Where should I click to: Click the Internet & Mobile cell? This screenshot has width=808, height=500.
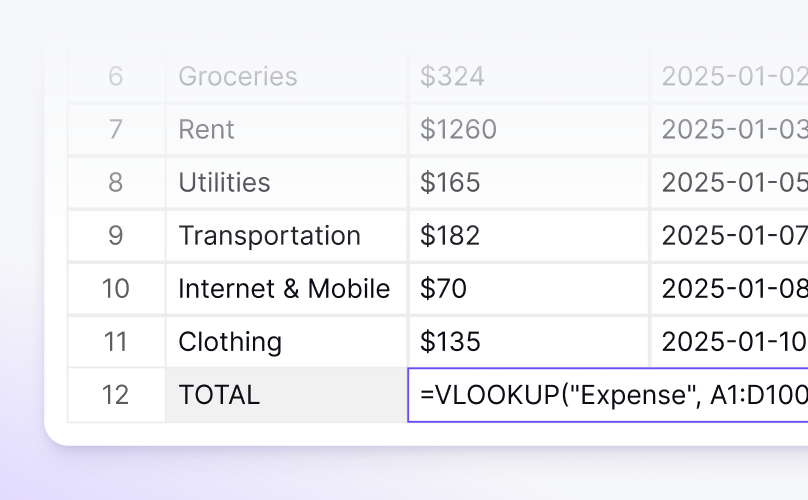(x=286, y=289)
